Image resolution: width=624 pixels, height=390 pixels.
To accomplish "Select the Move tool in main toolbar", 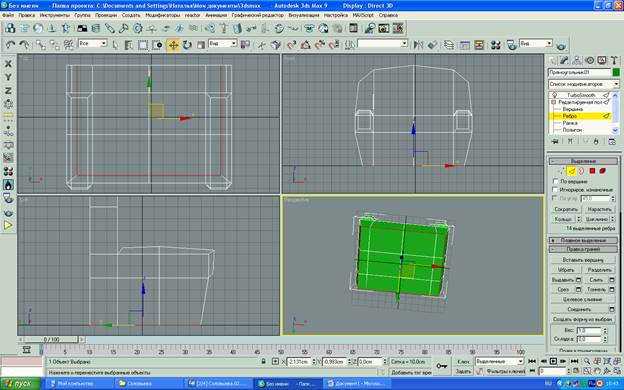I will click(173, 45).
